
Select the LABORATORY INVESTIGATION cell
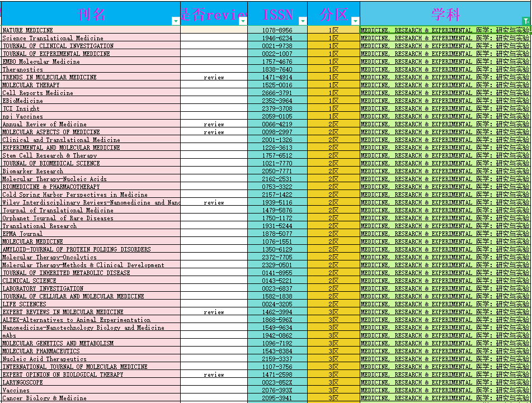[91, 288]
